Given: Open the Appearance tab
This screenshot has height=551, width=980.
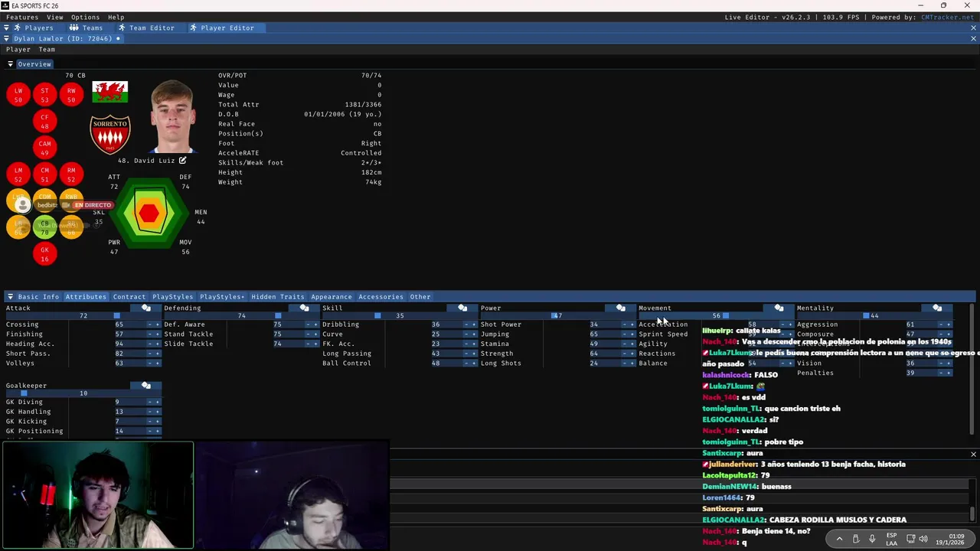Looking at the screenshot, I should pos(332,297).
